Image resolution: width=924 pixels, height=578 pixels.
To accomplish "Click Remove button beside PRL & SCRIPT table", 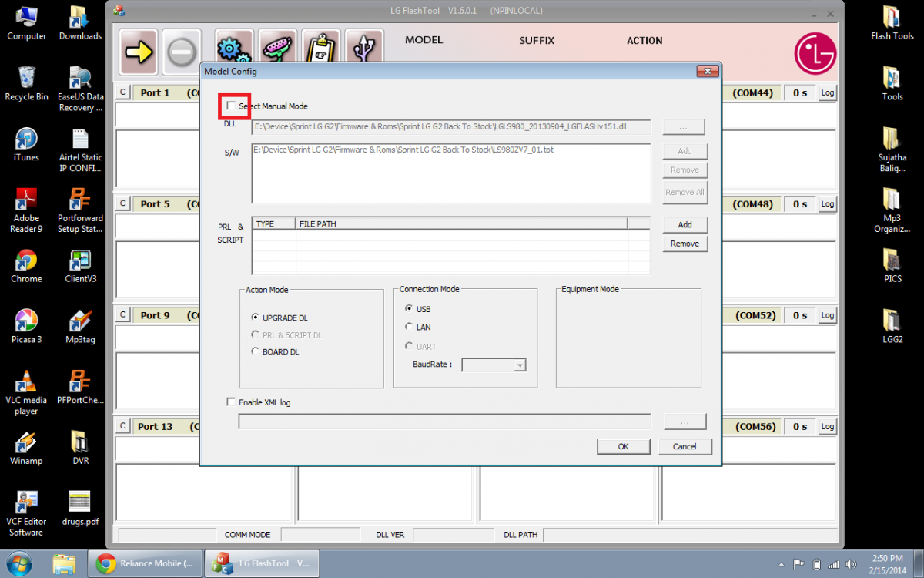I will point(685,244).
